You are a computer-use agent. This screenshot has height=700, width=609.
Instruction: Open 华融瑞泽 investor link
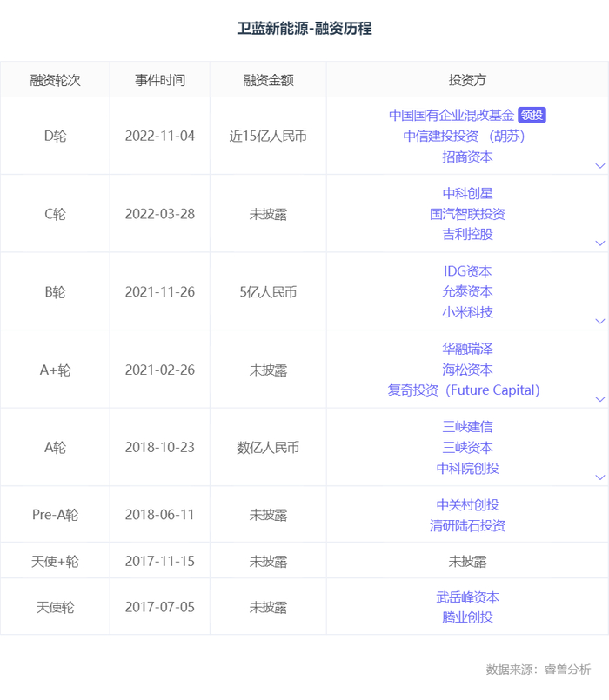(467, 349)
